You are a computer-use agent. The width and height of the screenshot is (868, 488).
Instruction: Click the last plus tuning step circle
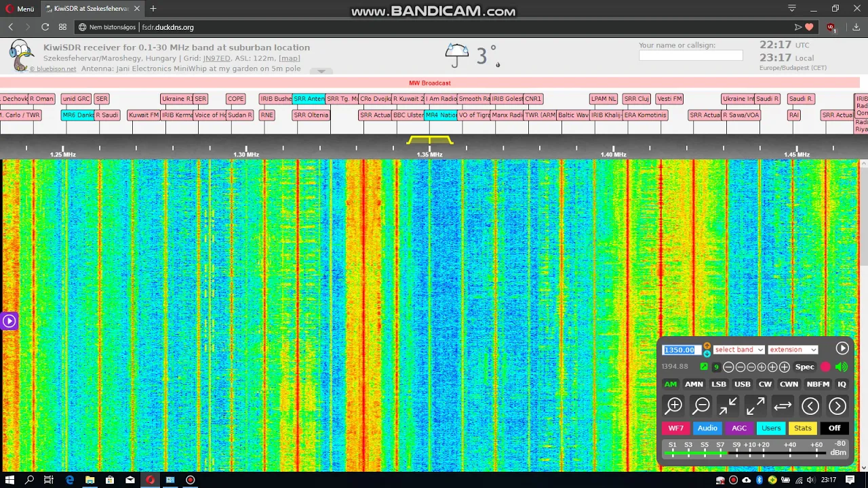point(785,367)
